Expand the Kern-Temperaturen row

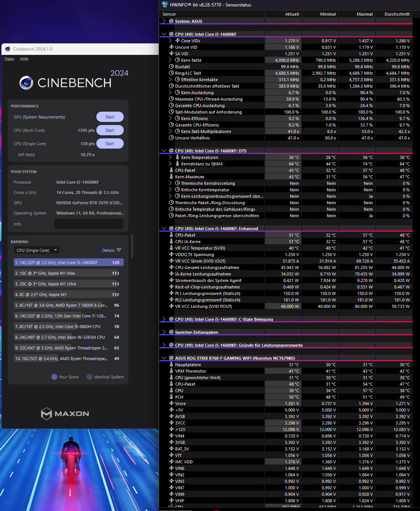[x=170, y=157]
